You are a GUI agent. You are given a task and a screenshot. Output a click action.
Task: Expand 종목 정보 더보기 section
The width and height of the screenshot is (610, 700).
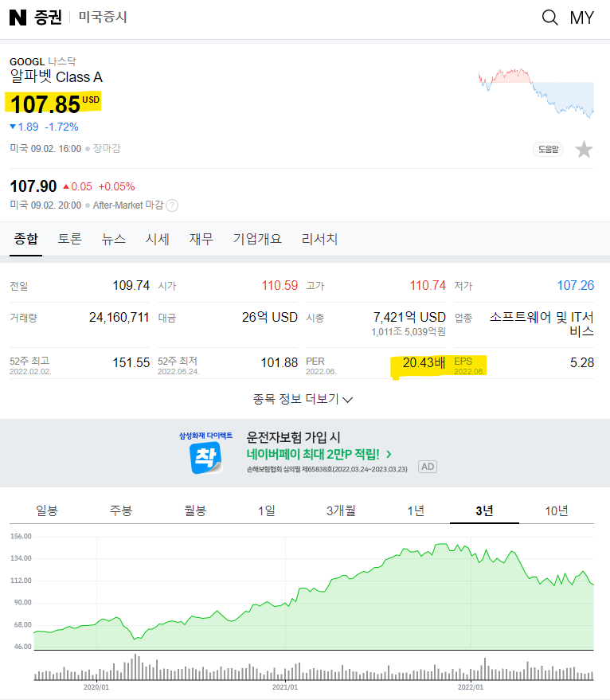(x=295, y=399)
